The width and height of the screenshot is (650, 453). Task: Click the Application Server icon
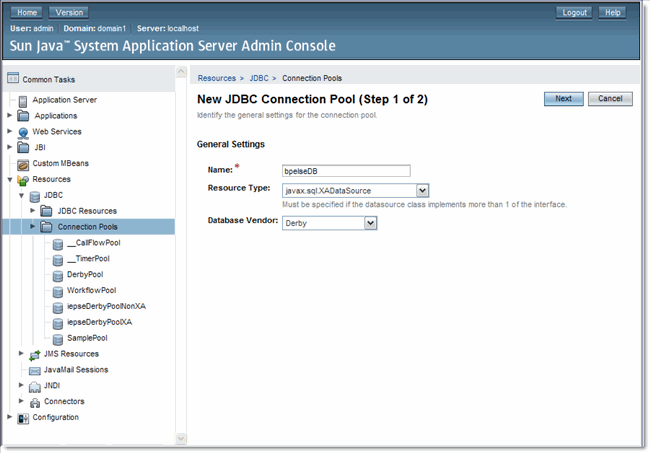(23, 101)
